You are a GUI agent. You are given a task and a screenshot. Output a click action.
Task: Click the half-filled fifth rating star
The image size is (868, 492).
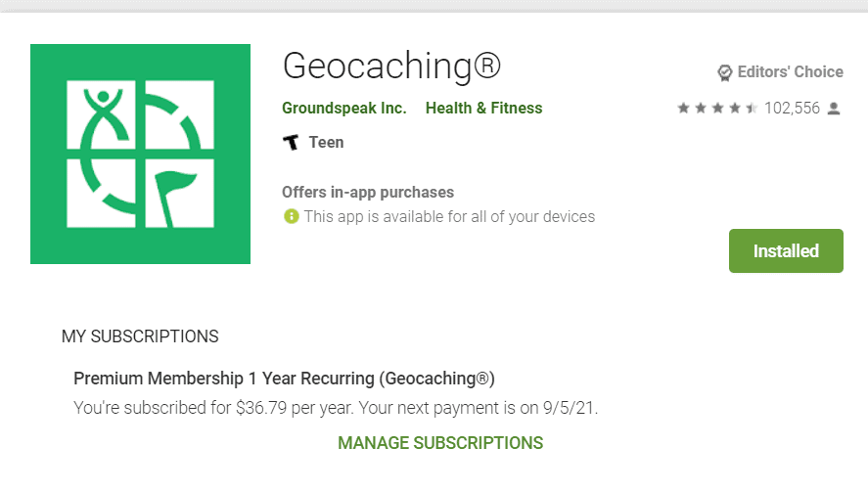click(x=752, y=109)
